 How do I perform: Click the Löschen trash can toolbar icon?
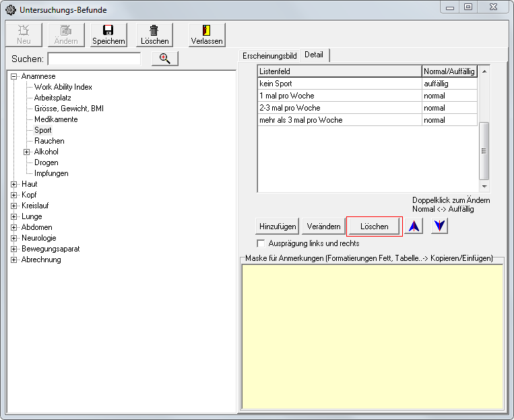click(154, 30)
